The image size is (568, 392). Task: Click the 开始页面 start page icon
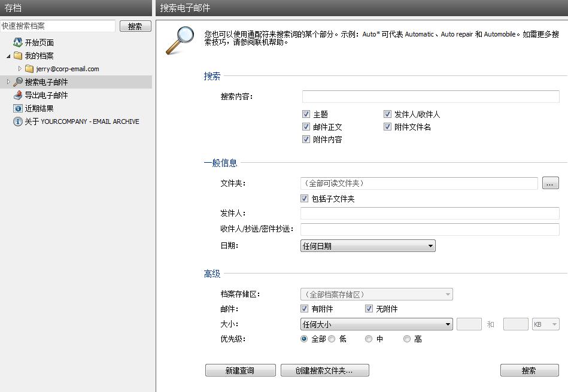(x=18, y=42)
